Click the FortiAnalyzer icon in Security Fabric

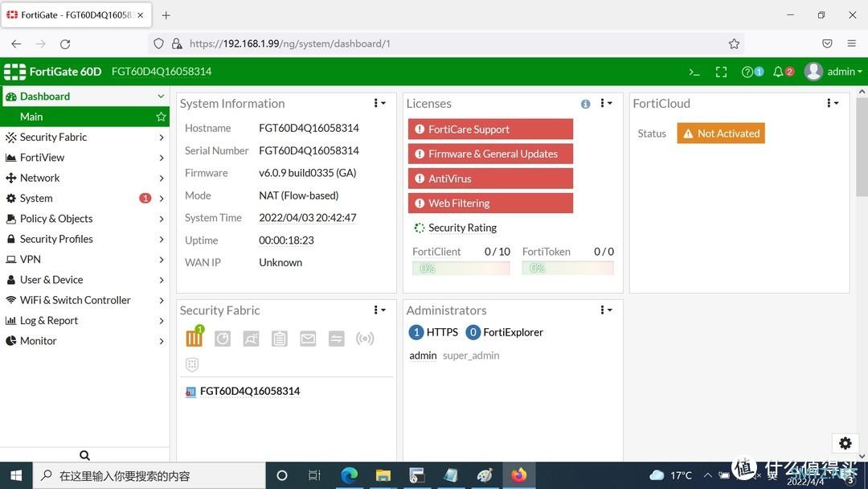click(223, 339)
